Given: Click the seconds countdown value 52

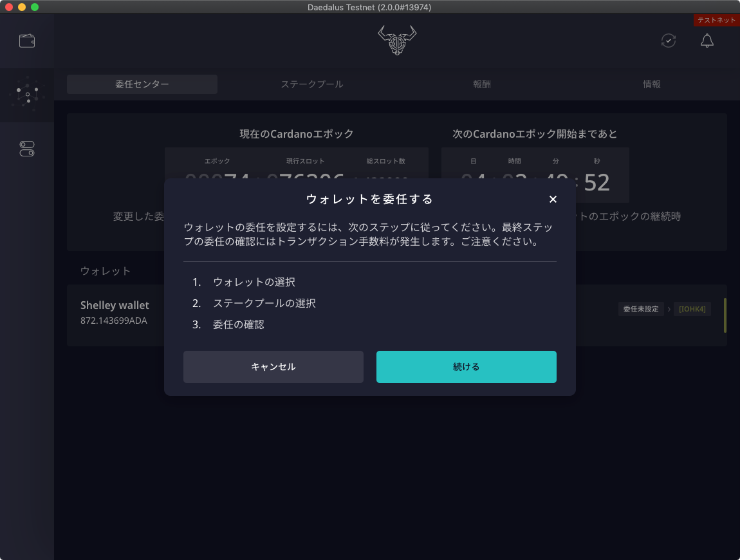Looking at the screenshot, I should coord(597,183).
